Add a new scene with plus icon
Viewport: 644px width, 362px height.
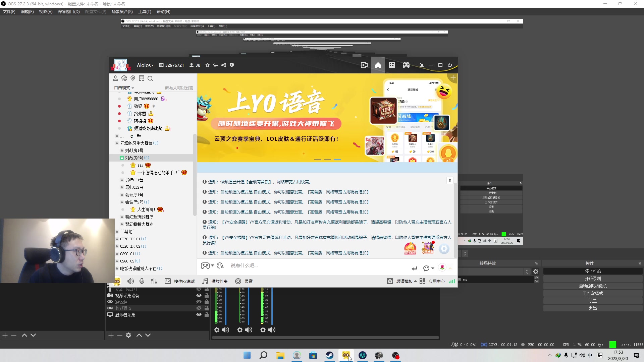[5, 336]
